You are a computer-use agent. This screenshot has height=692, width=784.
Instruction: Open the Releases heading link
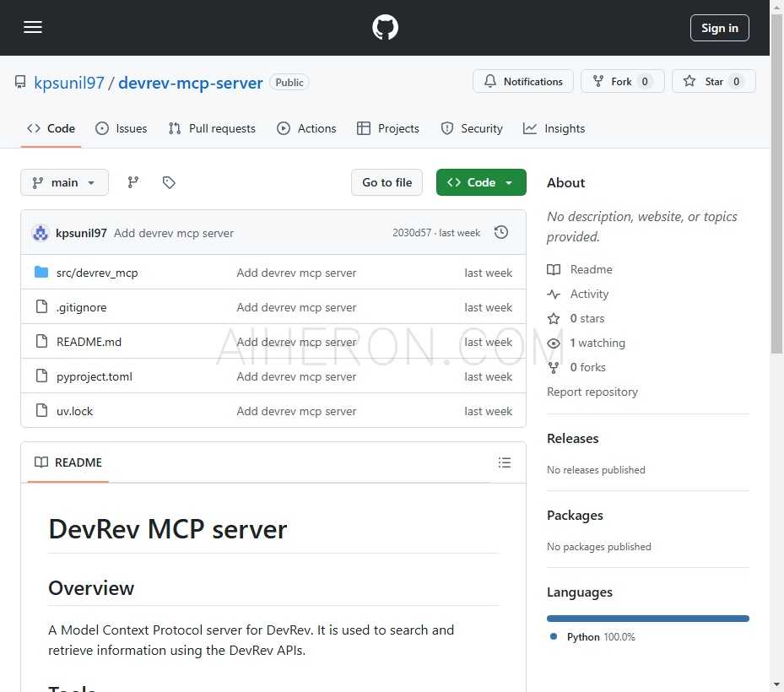572,439
